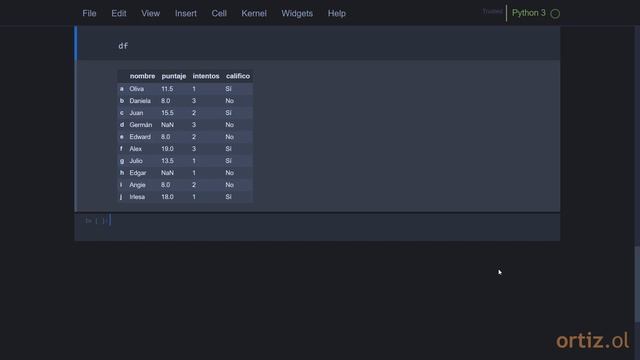Image resolution: width=640 pixels, height=360 pixels.
Task: Open the File menu
Action: 89,13
